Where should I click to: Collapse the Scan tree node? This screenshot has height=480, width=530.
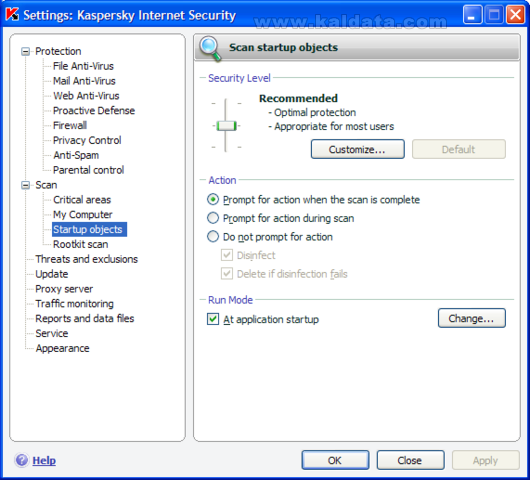[x=25, y=185]
